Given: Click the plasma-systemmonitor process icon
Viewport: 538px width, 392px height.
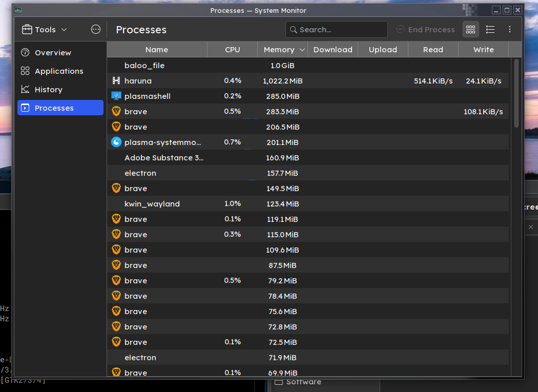Looking at the screenshot, I should [x=116, y=142].
